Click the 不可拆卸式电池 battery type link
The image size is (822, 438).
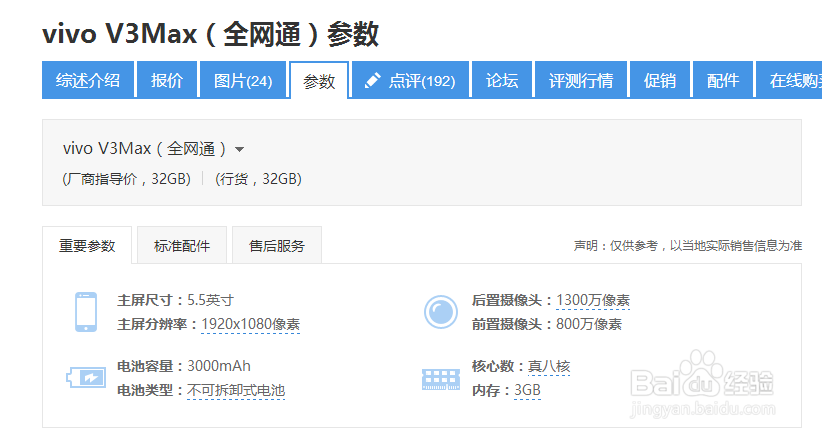tap(236, 390)
